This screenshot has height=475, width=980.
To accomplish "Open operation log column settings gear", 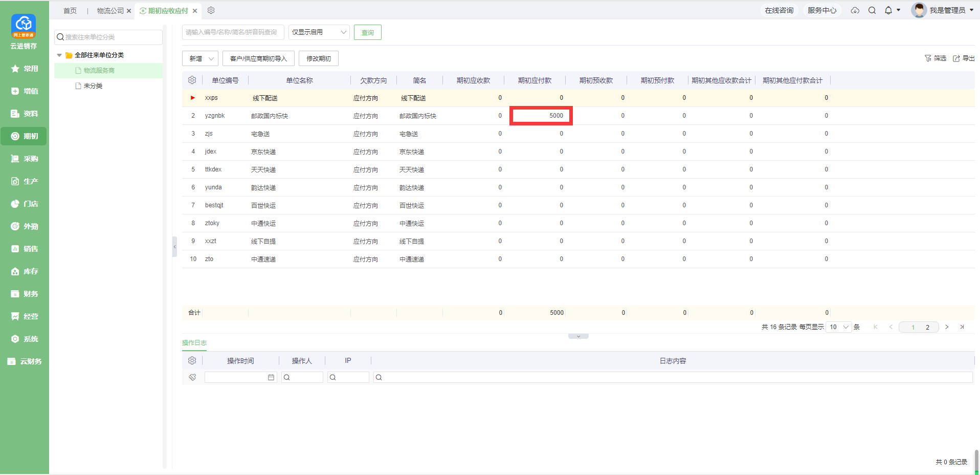I will tap(192, 361).
